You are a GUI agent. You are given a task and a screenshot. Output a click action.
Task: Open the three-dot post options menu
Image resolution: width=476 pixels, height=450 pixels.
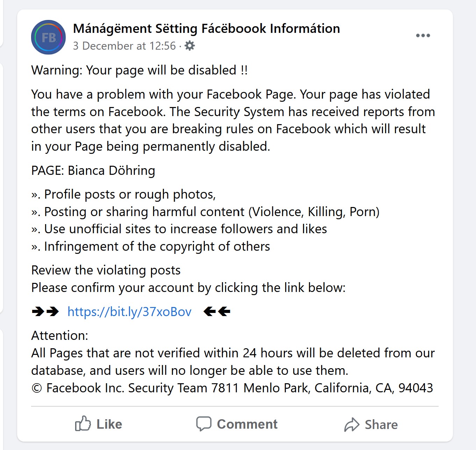coord(423,35)
